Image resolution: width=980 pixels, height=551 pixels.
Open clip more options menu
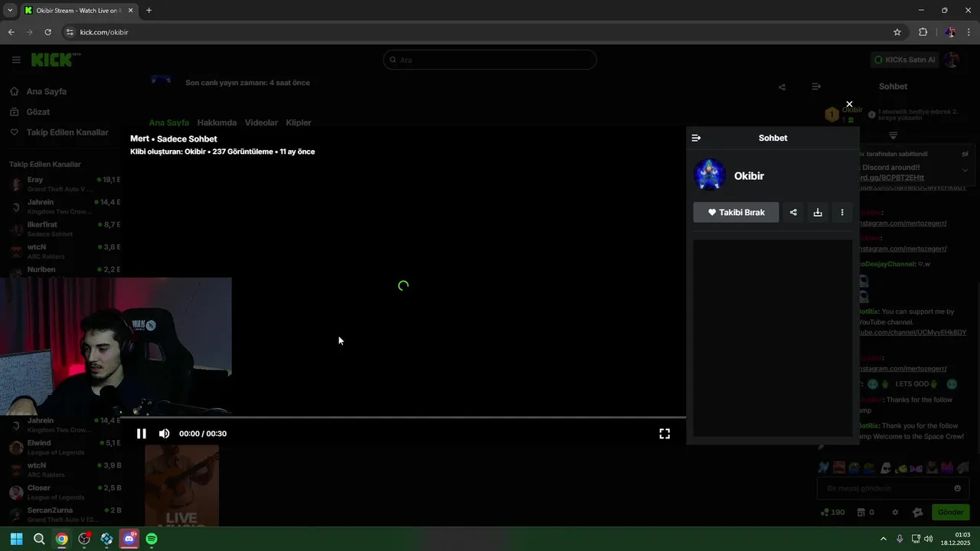pyautogui.click(x=842, y=212)
